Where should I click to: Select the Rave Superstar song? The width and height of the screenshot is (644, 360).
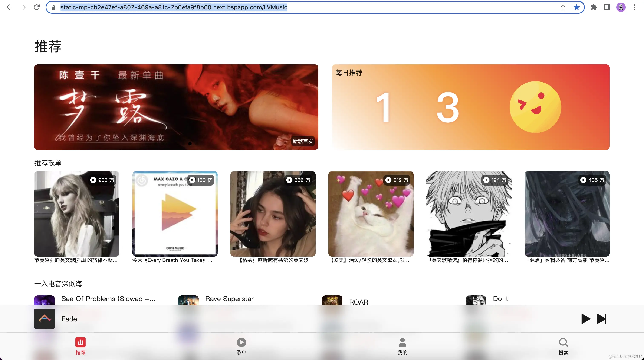[x=229, y=299]
